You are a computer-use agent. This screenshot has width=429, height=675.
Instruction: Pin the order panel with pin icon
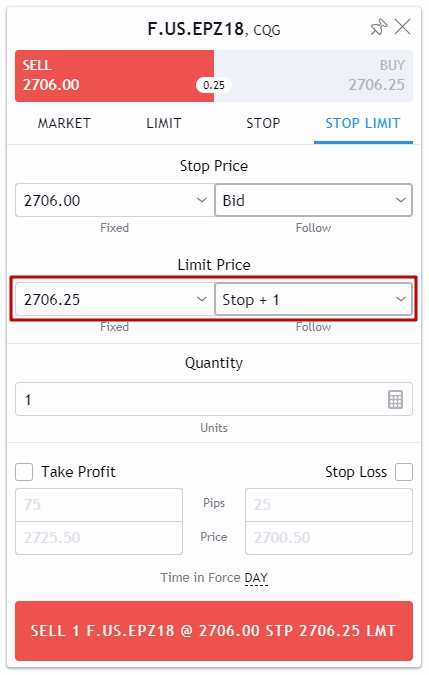click(378, 28)
